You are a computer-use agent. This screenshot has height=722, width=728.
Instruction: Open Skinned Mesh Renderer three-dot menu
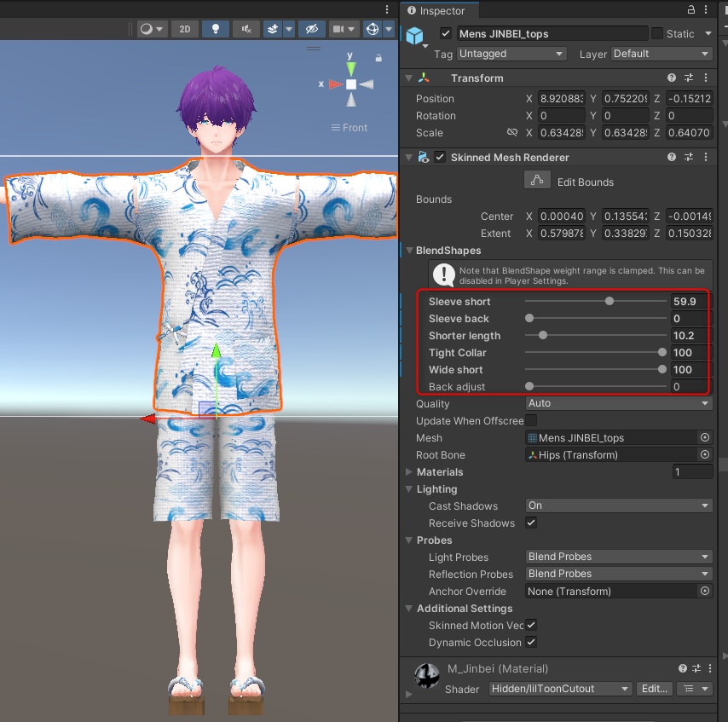point(706,158)
